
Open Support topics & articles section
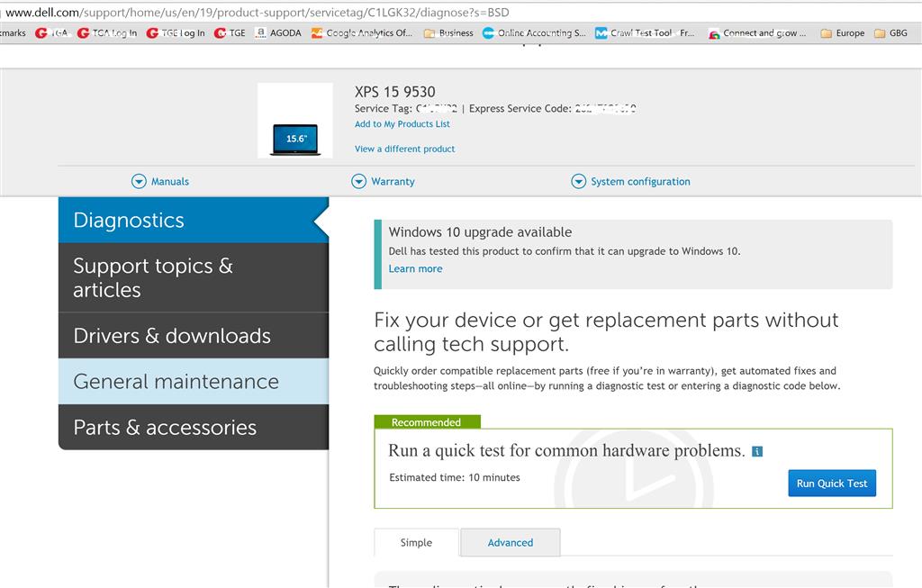pos(194,277)
